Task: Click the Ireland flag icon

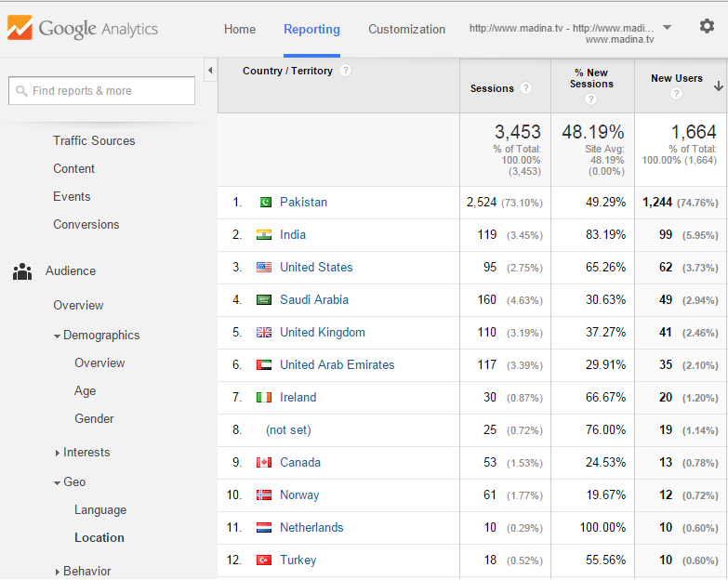Action: click(x=264, y=397)
